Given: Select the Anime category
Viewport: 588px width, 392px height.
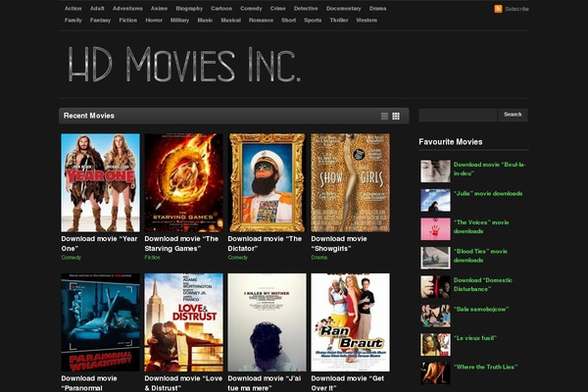Looking at the screenshot, I should point(159,8).
